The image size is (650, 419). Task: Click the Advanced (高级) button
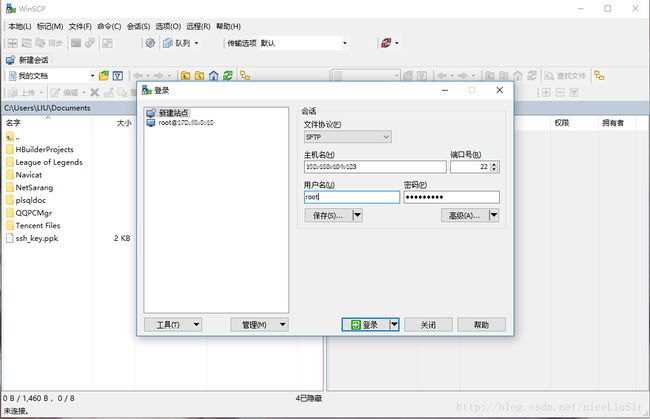pos(465,216)
